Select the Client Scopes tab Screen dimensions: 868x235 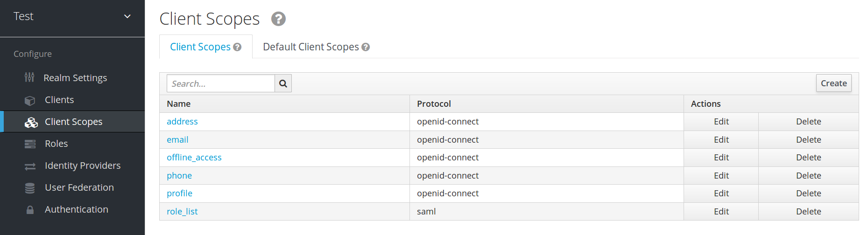click(x=200, y=47)
